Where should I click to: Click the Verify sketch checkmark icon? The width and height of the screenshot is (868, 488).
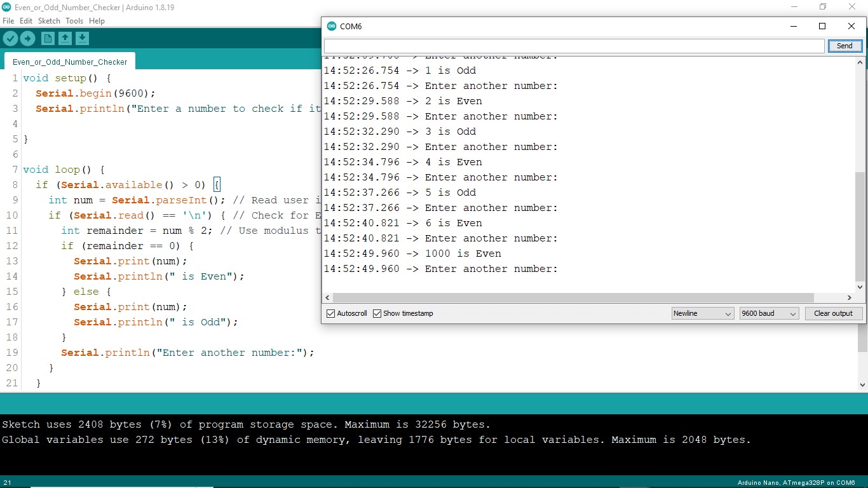click(10, 39)
